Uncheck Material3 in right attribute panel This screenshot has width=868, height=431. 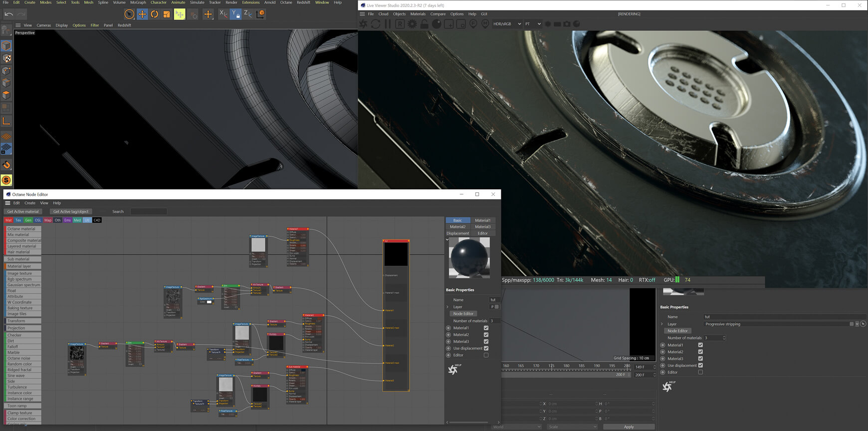point(700,359)
